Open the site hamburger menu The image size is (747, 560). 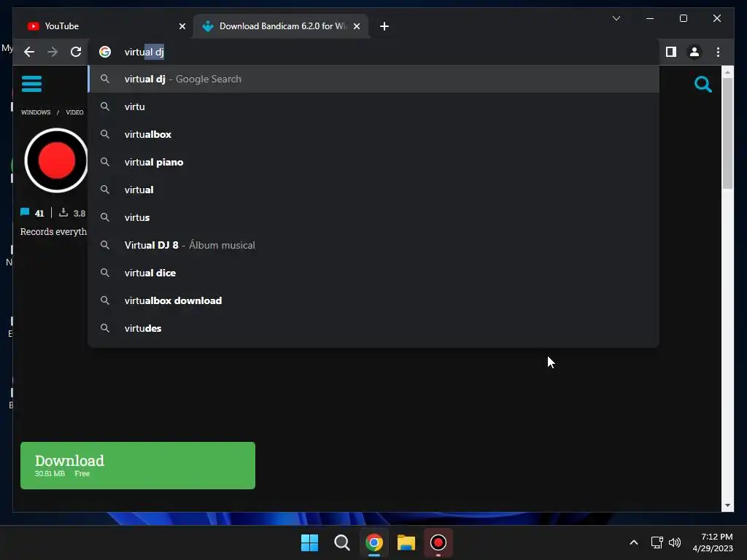[31, 84]
